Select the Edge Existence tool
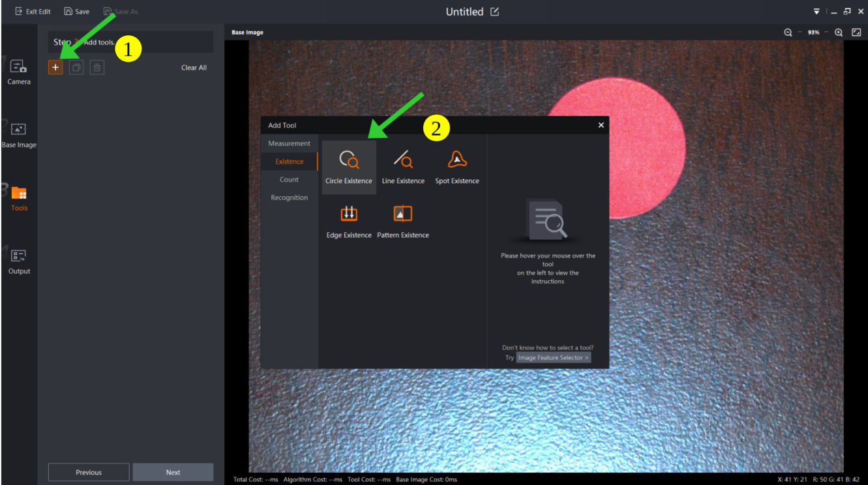The height and width of the screenshot is (485, 868). pos(349,222)
